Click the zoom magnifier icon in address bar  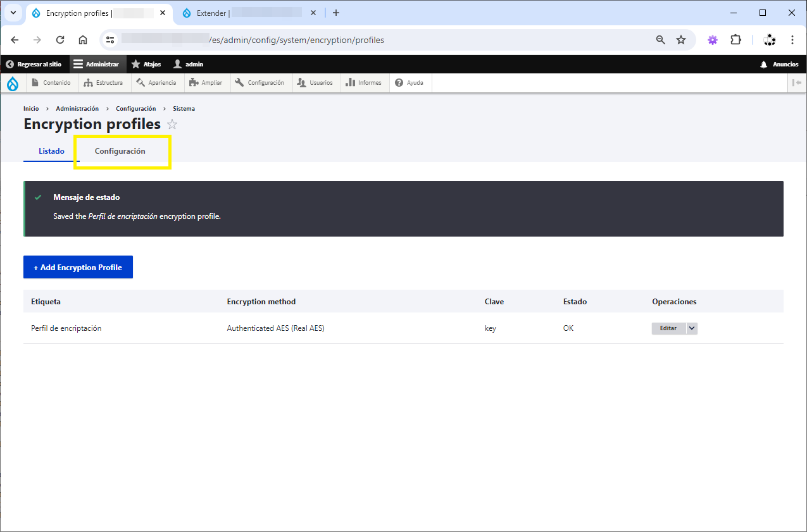[661, 40]
